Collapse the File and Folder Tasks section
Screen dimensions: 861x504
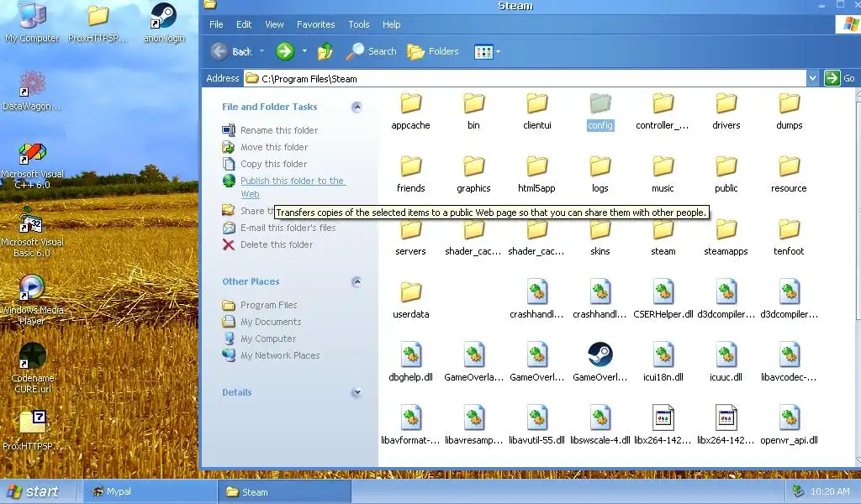357,107
